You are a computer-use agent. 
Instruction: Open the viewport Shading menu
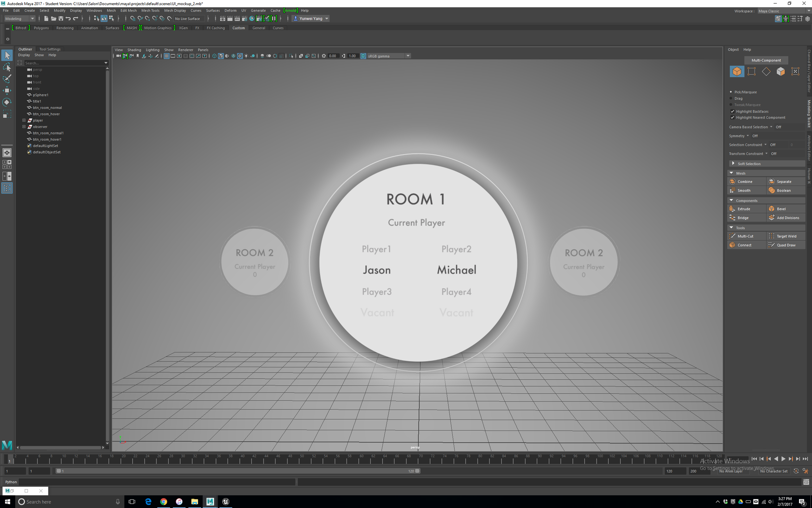click(x=134, y=50)
